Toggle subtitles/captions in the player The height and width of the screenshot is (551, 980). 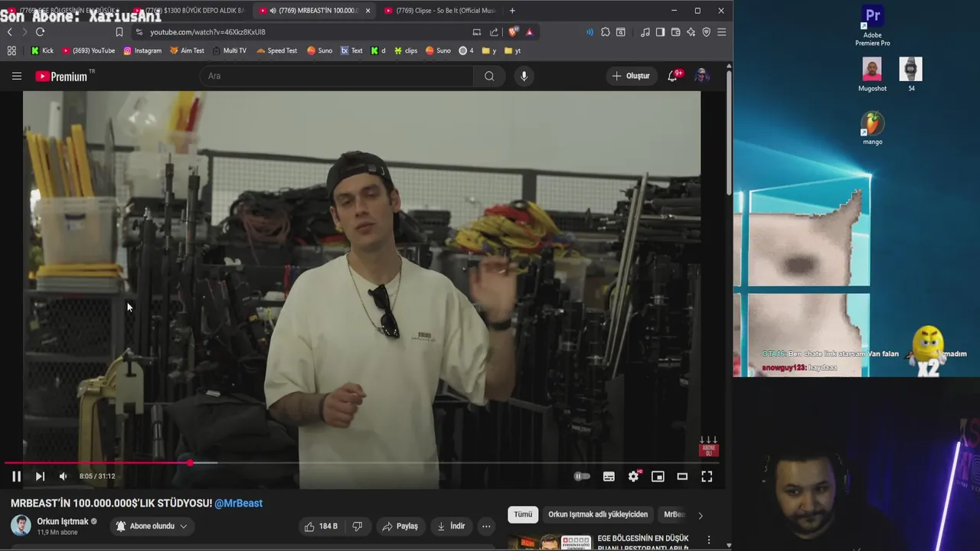tap(609, 476)
